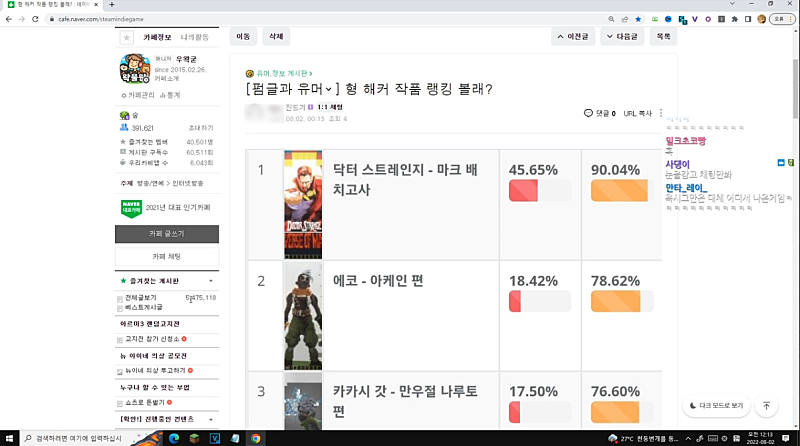
Task: Launch Microsoft Edge from taskbar
Action: click(174, 438)
